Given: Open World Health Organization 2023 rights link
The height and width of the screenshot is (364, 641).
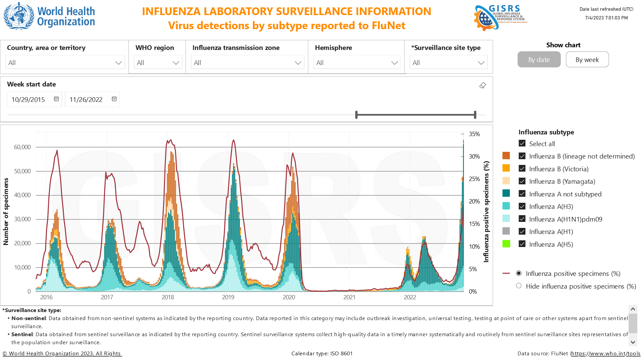Looking at the screenshot, I should (x=62, y=353).
